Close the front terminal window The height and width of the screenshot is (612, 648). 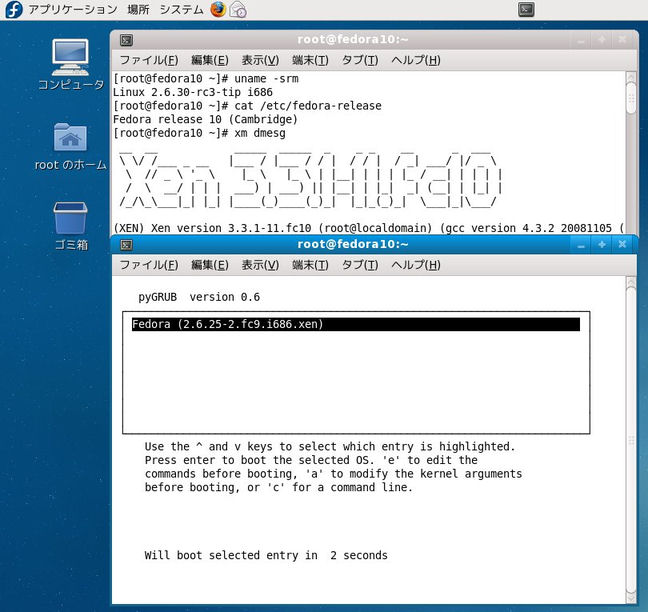click(x=622, y=245)
